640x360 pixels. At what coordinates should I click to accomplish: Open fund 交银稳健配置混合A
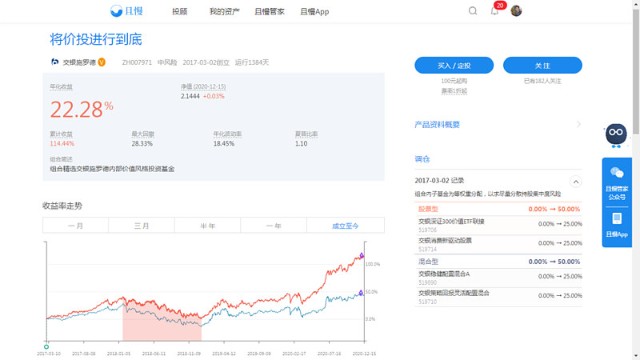pyautogui.click(x=444, y=274)
